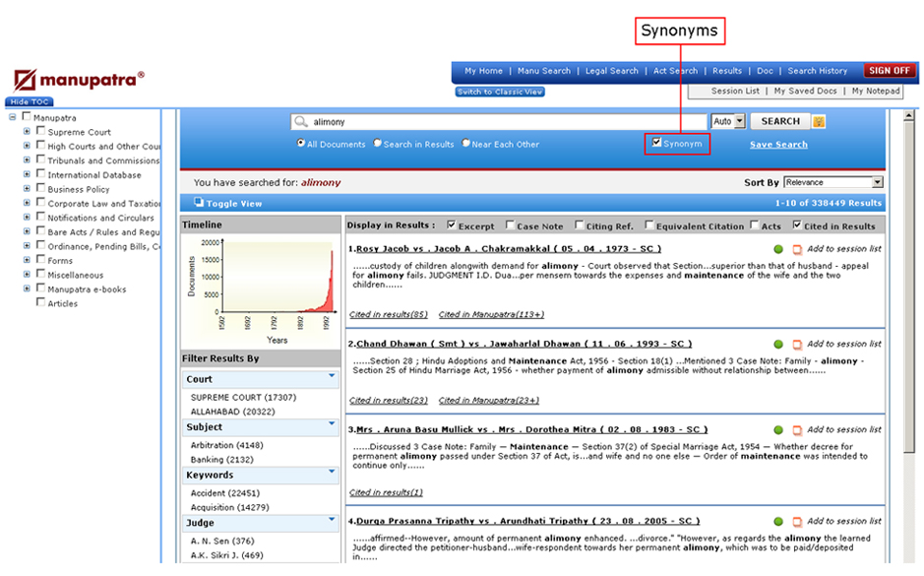The width and height of the screenshot is (924, 576).
Task: Expand the Supreme Court tree node
Action: click(27, 131)
